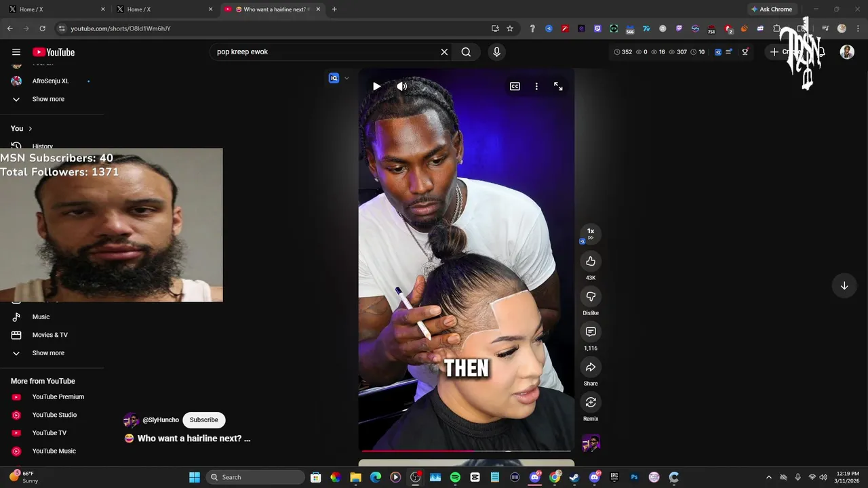
Task: Play the Shorts video
Action: click(x=376, y=86)
